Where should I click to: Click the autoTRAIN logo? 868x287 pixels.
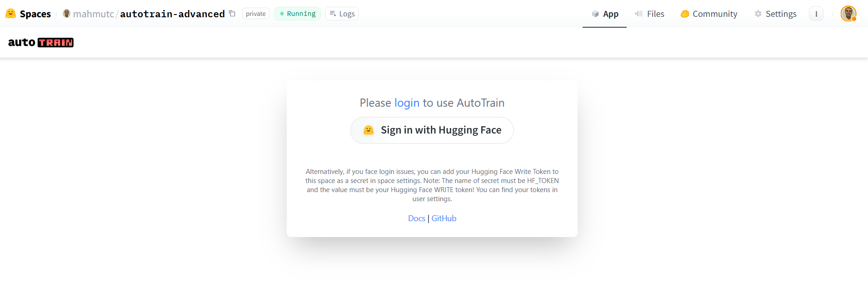click(41, 42)
